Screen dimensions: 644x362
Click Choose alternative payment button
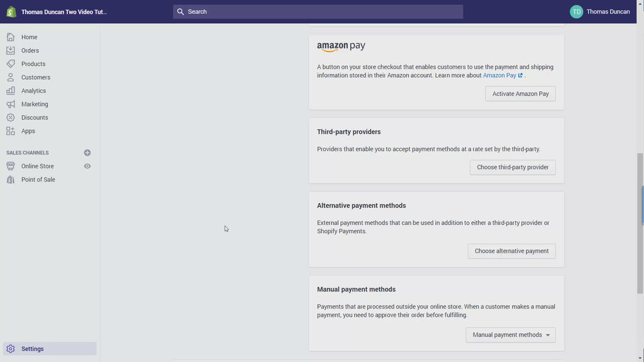[x=511, y=251]
